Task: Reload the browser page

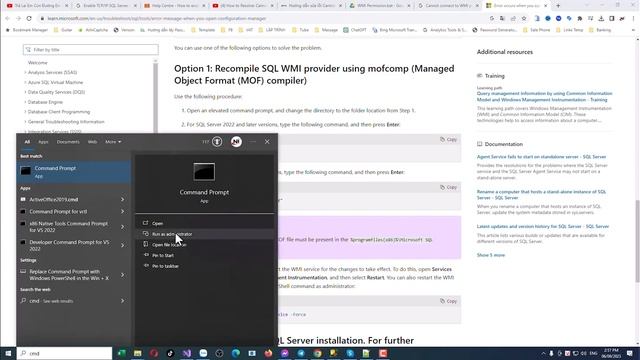Action: (x=29, y=18)
